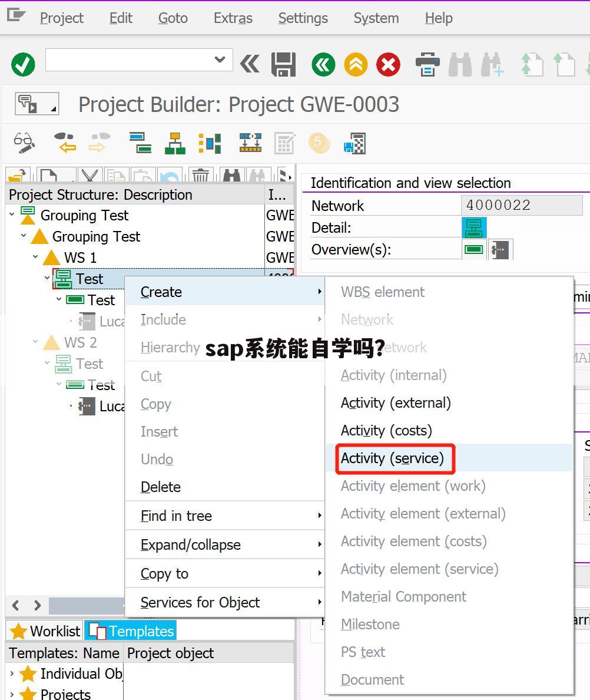The height and width of the screenshot is (700, 590).
Task: Click the Print icon in standard toolbar
Action: click(429, 65)
